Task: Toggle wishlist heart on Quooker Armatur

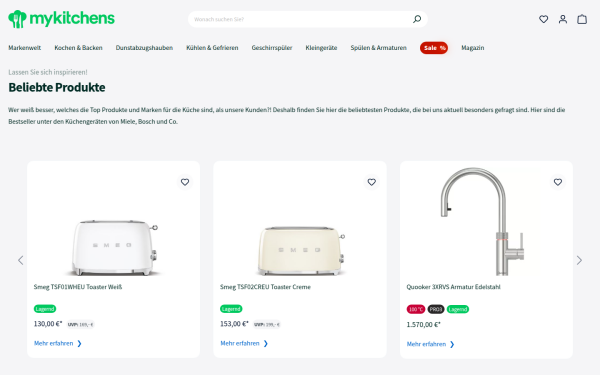Action: click(x=558, y=182)
